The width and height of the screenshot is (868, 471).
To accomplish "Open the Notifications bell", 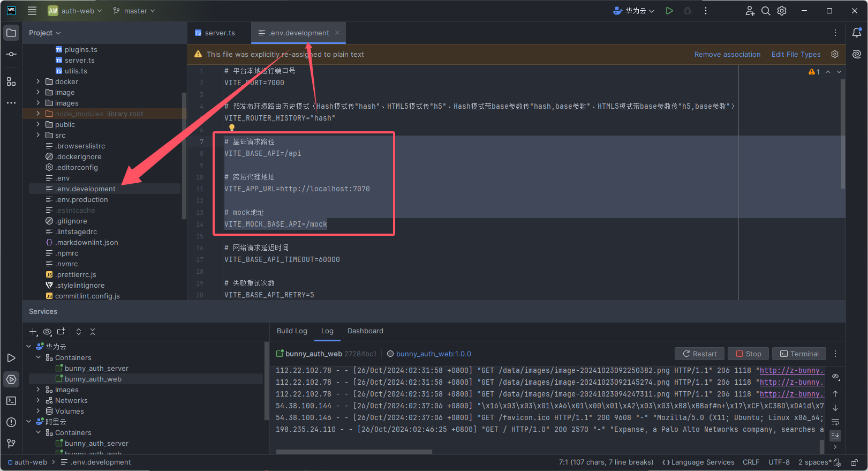I will (x=857, y=33).
